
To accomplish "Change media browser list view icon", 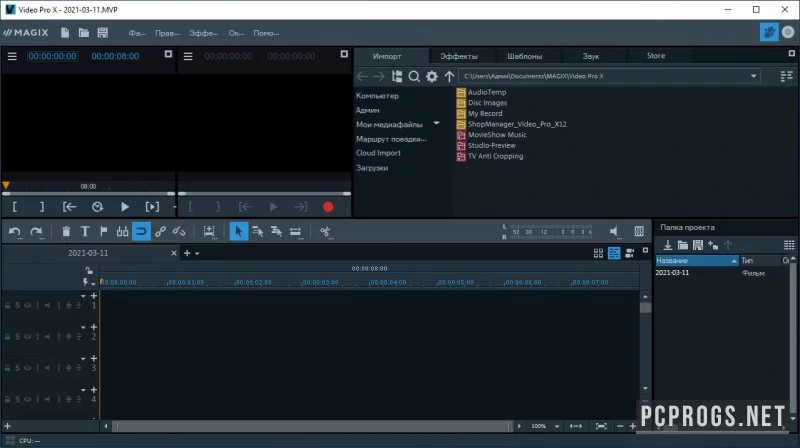I will [786, 77].
